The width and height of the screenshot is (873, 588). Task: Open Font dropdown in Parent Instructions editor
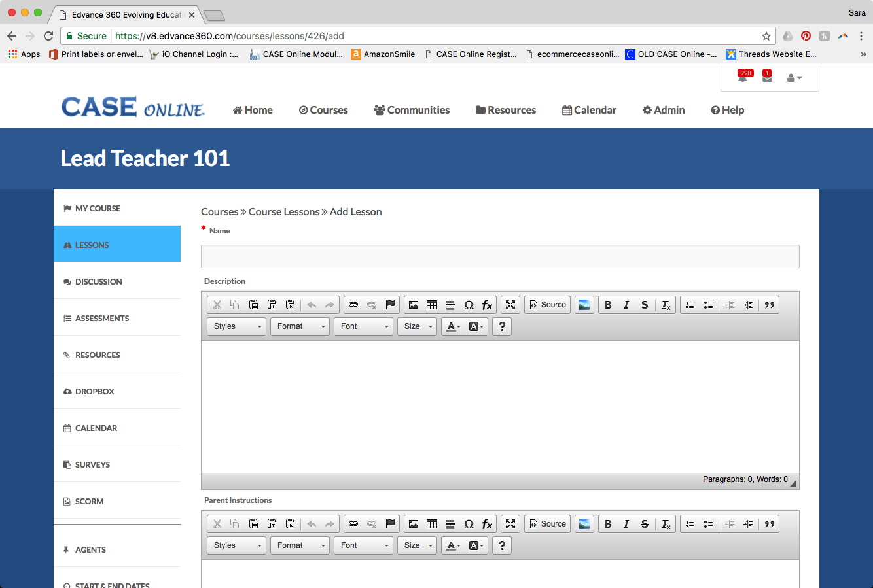tap(363, 545)
